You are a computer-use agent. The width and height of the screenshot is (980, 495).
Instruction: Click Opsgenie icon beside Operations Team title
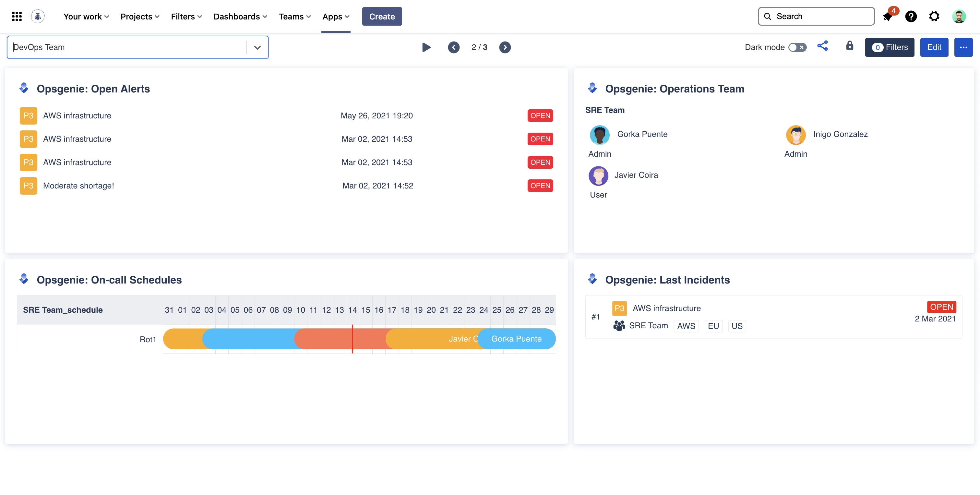pos(592,88)
